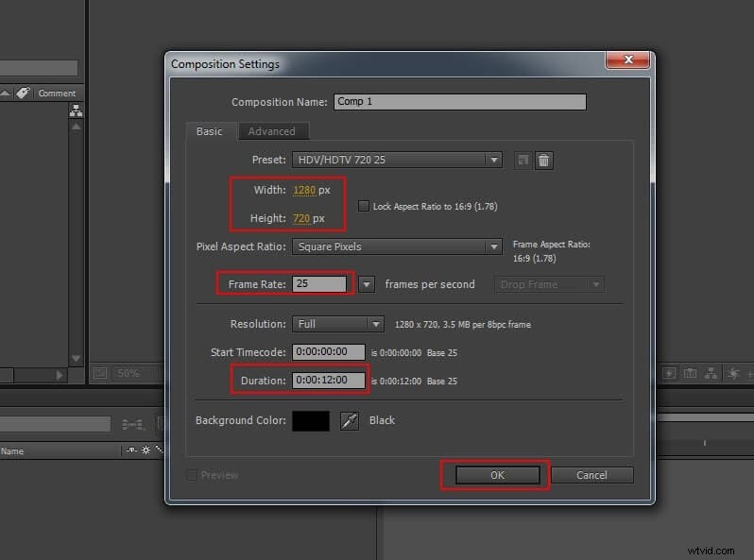This screenshot has width=754, height=560.
Task: Click the Start Timecode field
Action: (329, 352)
